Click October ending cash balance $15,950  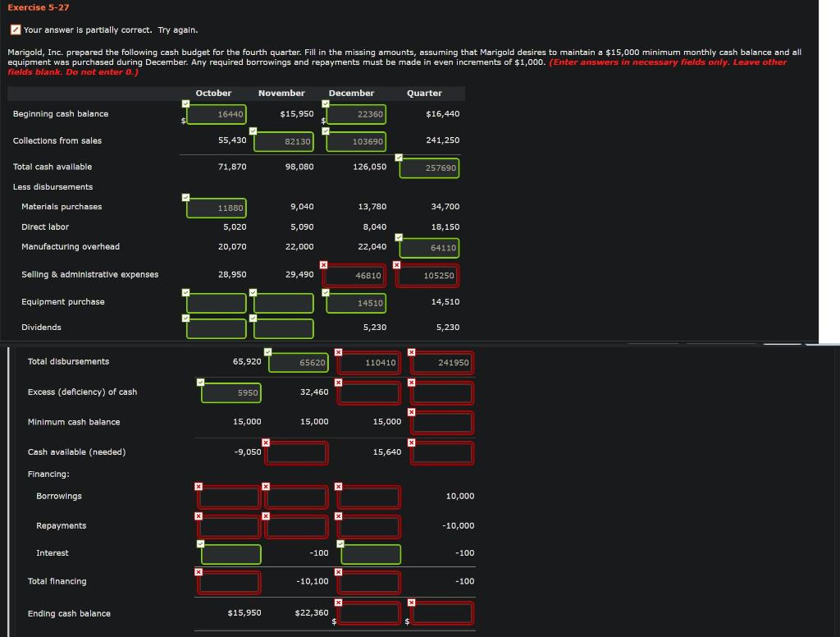[x=244, y=613]
